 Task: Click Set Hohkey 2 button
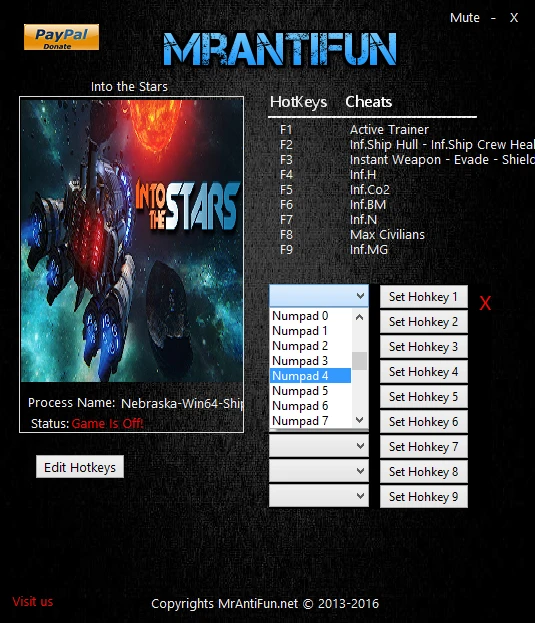pyautogui.click(x=423, y=322)
